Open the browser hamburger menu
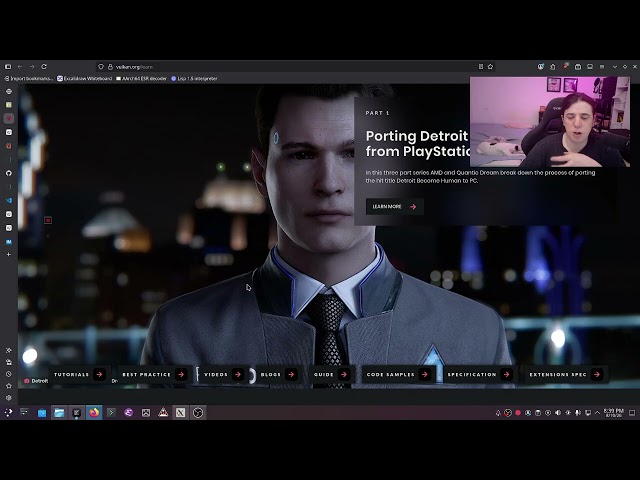Screen dimensions: 640x480 (602, 67)
